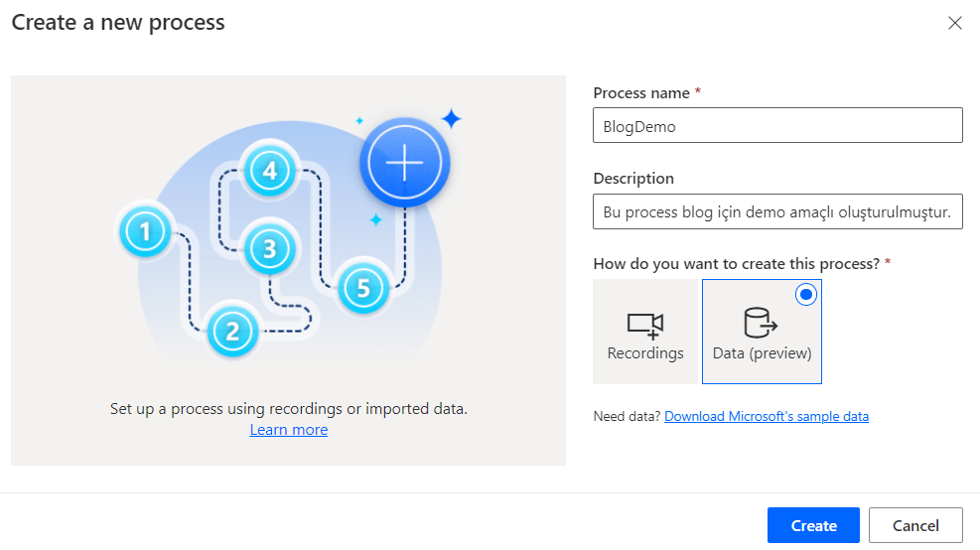Select the radio button on Data (preview)
The width and height of the screenshot is (980, 550).
[x=806, y=294]
